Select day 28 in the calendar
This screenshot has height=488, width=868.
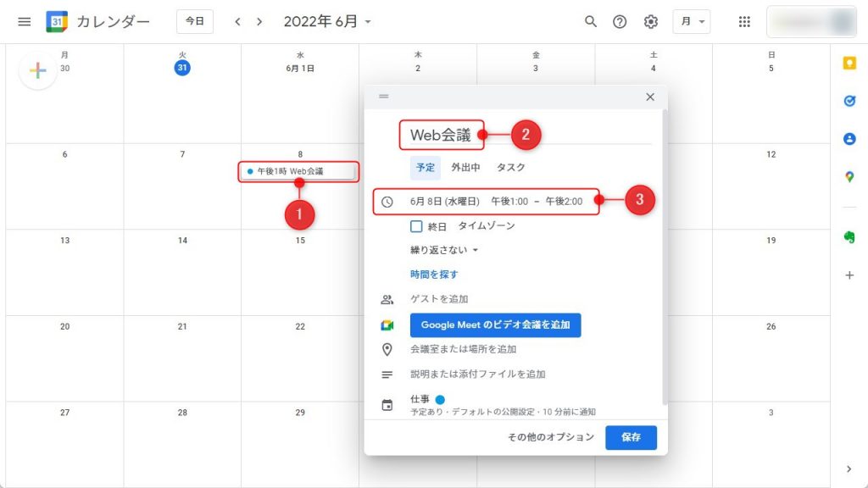point(182,413)
